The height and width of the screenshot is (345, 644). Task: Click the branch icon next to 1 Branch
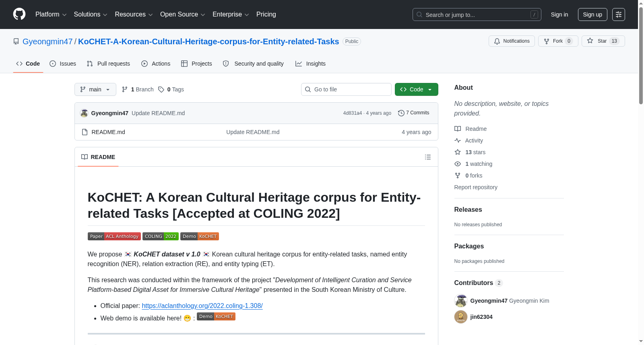(x=125, y=89)
